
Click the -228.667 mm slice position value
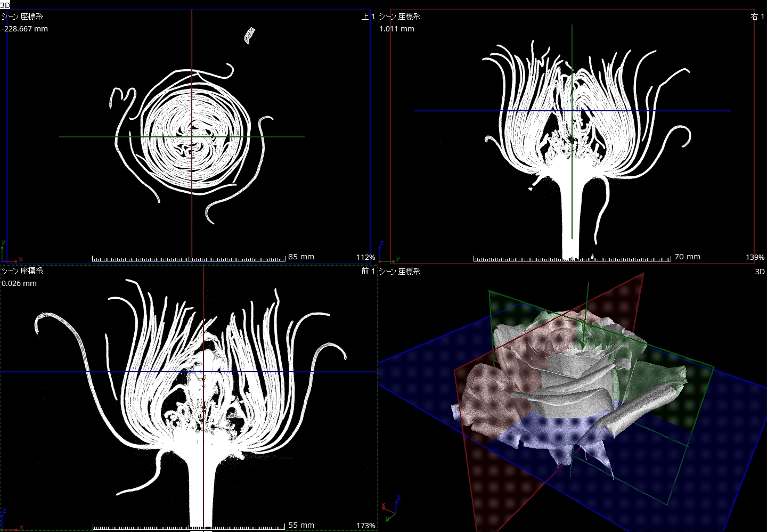(25, 29)
